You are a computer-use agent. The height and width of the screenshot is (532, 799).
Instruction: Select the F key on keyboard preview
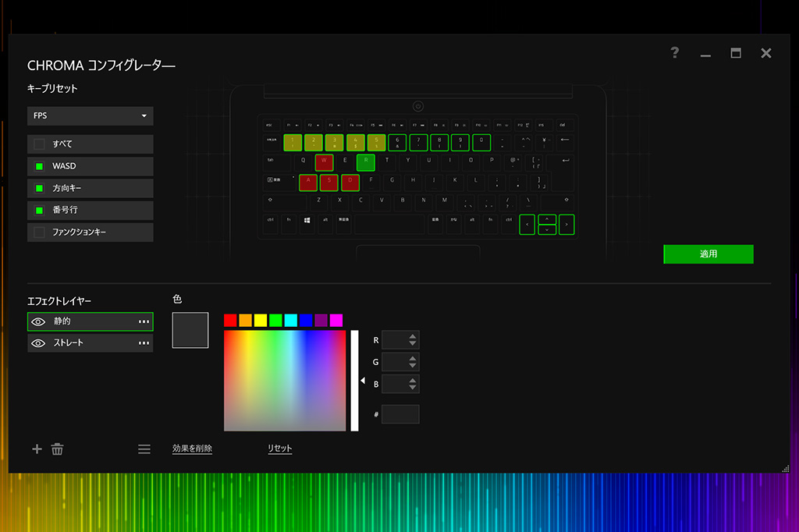(371, 183)
